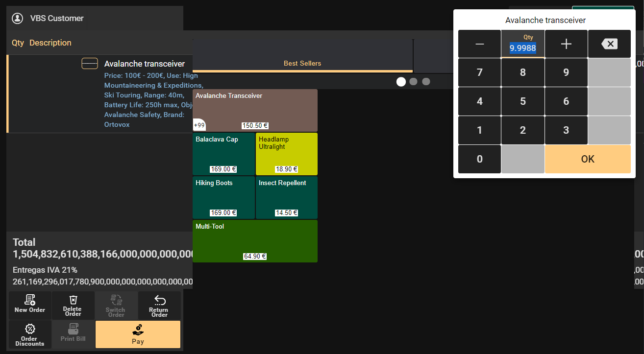Select the first page indicator dot
The height and width of the screenshot is (354, 644).
[401, 82]
